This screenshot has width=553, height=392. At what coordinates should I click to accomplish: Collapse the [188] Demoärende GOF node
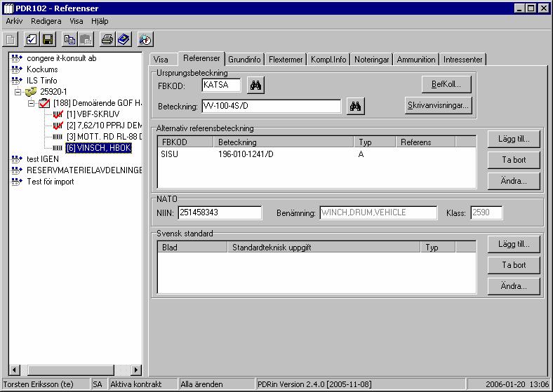point(32,103)
